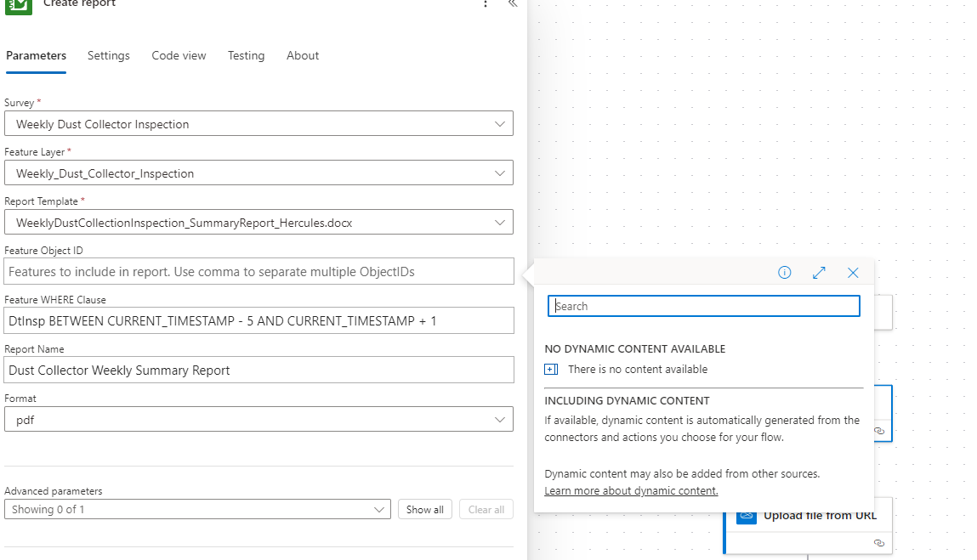977x560 pixels.
Task: Open the Learn more about dynamic content link
Action: click(x=630, y=490)
